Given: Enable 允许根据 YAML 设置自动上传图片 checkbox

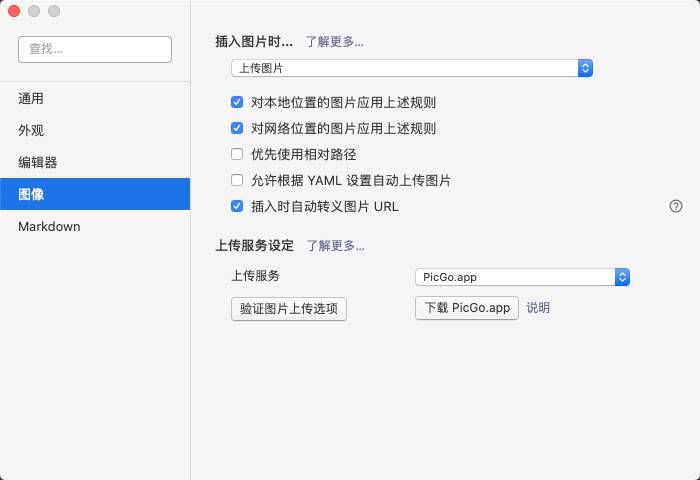Looking at the screenshot, I should tap(237, 180).
